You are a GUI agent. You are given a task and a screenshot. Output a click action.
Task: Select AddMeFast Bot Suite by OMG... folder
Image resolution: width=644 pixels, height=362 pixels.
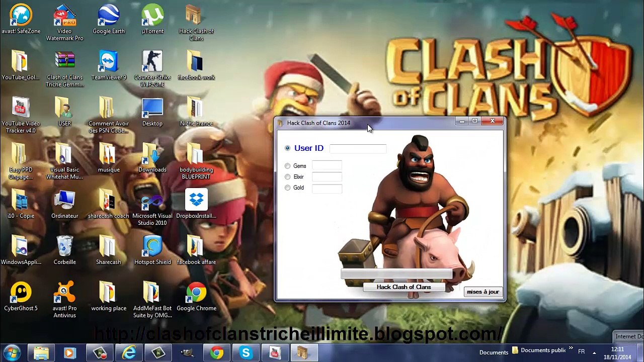[x=152, y=301]
